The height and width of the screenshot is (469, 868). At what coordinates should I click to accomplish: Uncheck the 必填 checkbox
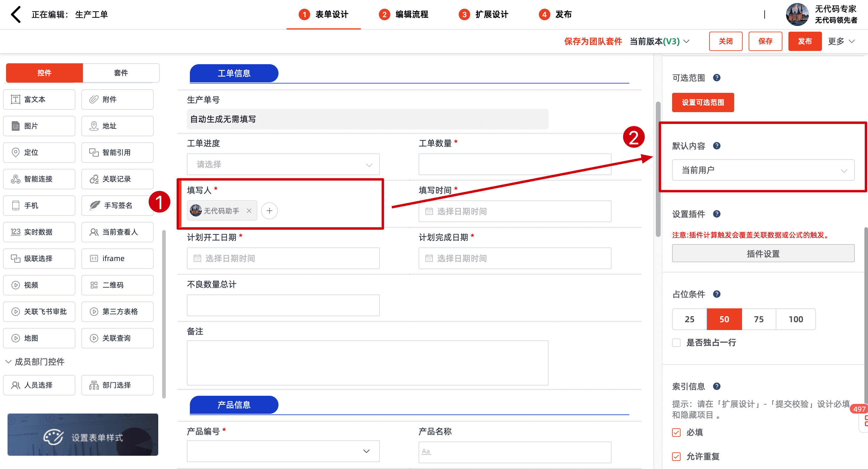[x=676, y=432]
